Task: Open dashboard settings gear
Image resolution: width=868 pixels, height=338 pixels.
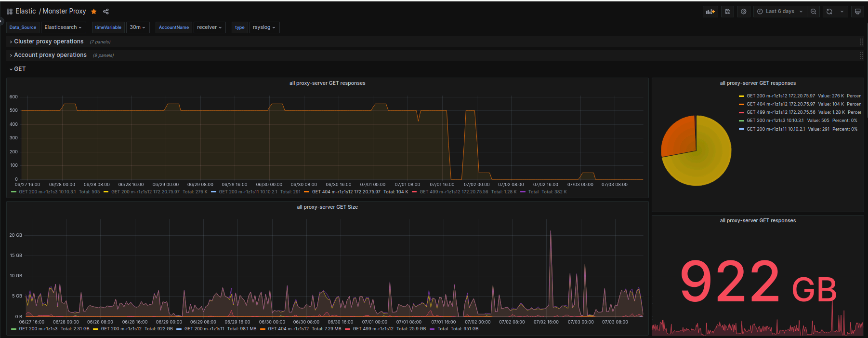Action: pyautogui.click(x=744, y=12)
